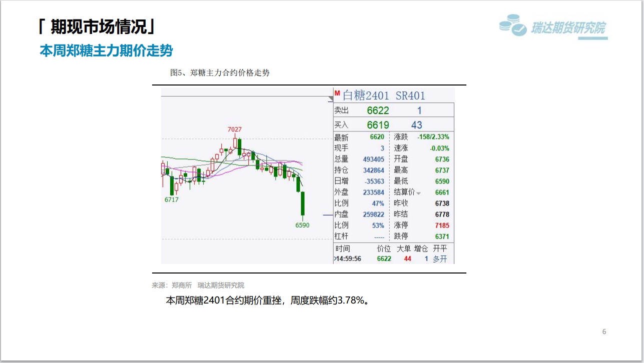Click the 涨停 value 7185
Viewport: 644px width, 363px height.
tap(442, 225)
